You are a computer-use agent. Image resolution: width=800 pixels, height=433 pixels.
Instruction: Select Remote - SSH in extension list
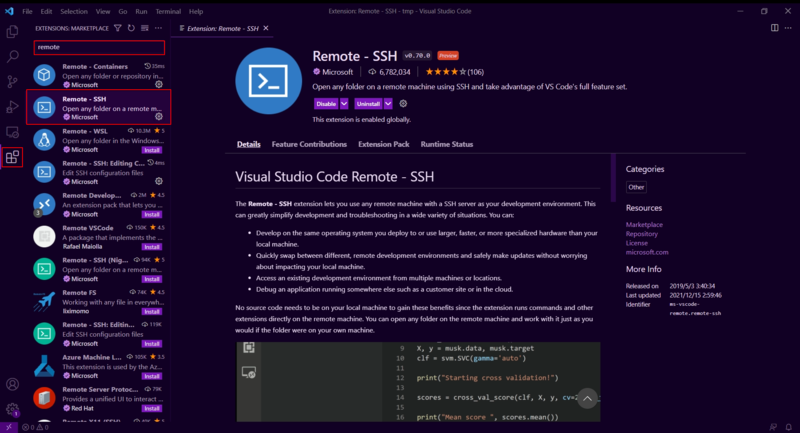click(x=98, y=107)
